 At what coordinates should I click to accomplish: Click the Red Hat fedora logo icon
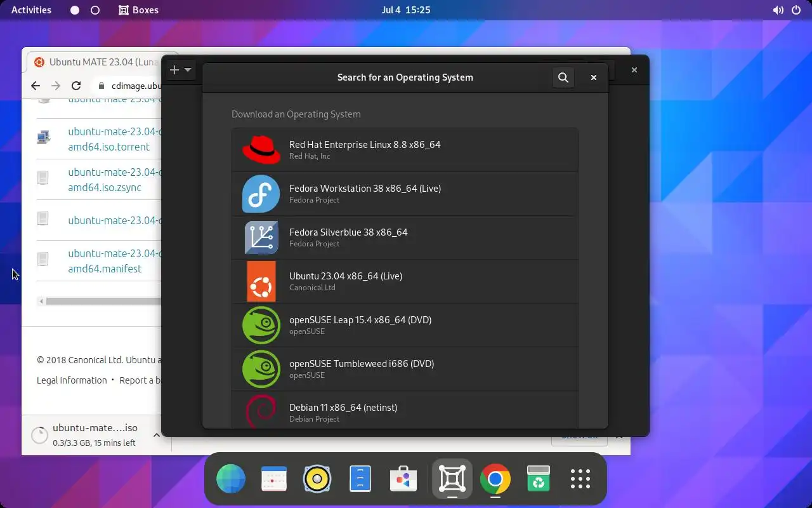(261, 150)
